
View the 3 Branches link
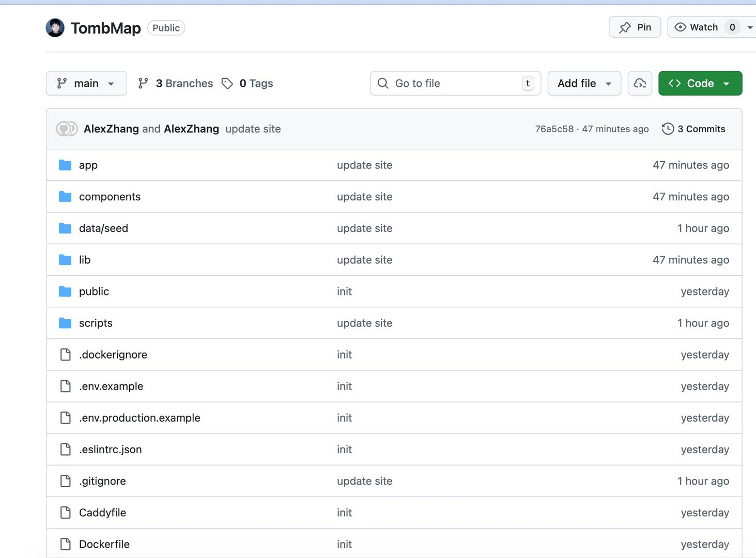point(175,83)
